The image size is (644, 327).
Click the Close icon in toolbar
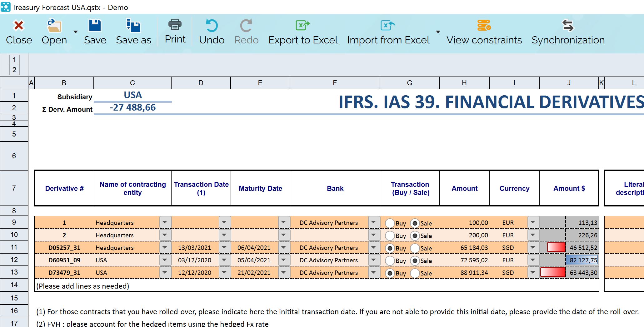coord(19,26)
